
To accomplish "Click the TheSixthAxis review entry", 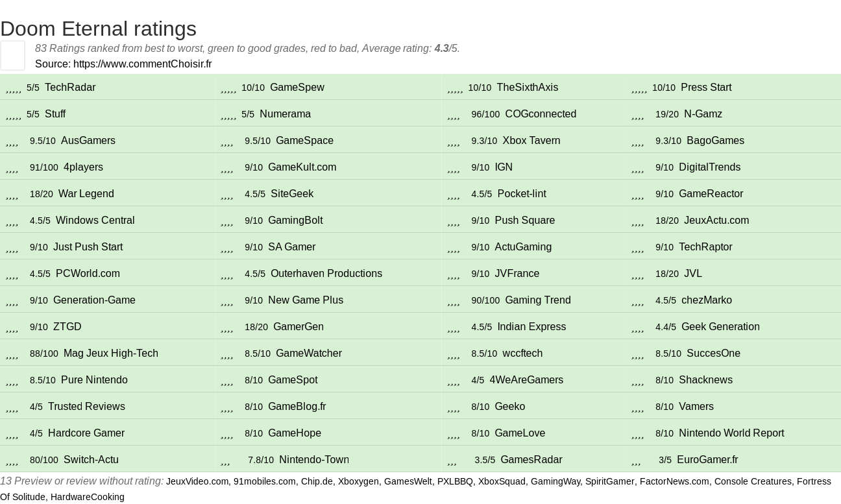I will 527,87.
